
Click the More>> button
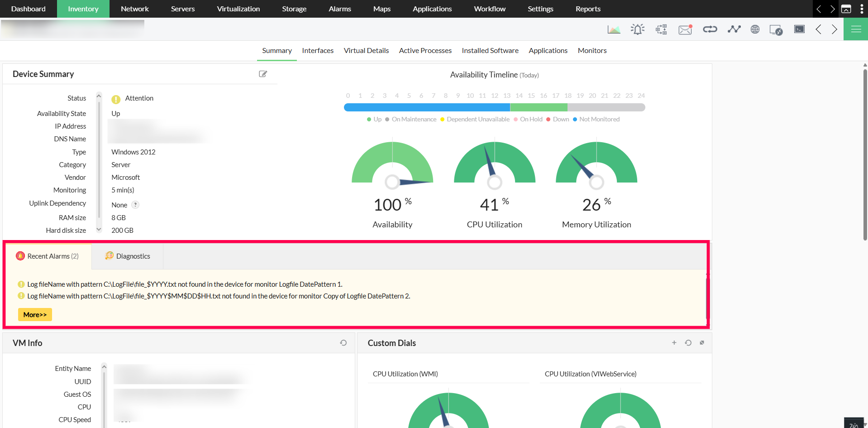[35, 314]
